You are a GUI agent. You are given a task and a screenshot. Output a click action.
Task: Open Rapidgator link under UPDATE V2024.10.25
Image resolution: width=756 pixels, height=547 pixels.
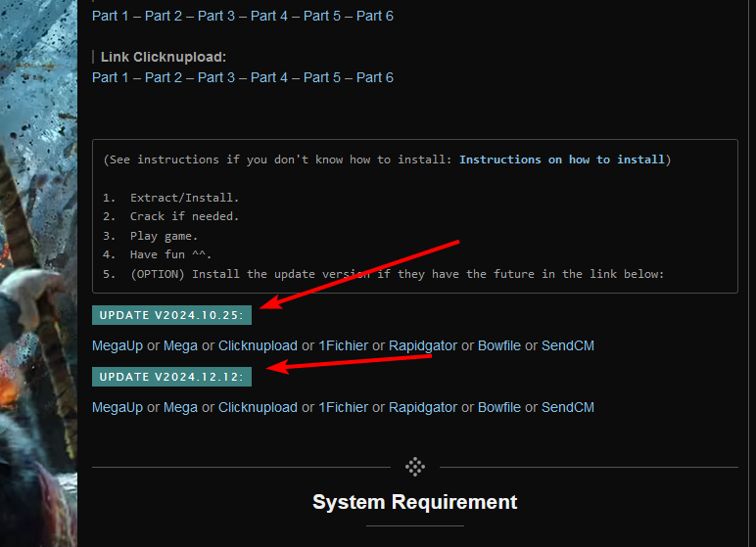tap(423, 346)
